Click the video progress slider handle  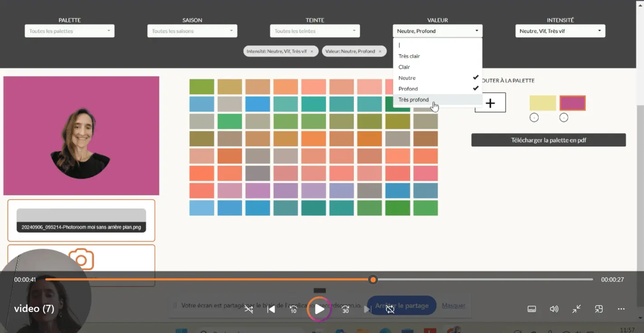pyautogui.click(x=373, y=280)
